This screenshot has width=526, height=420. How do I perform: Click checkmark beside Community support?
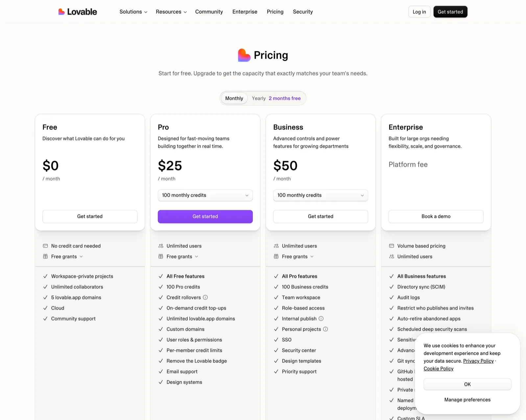tap(45, 319)
